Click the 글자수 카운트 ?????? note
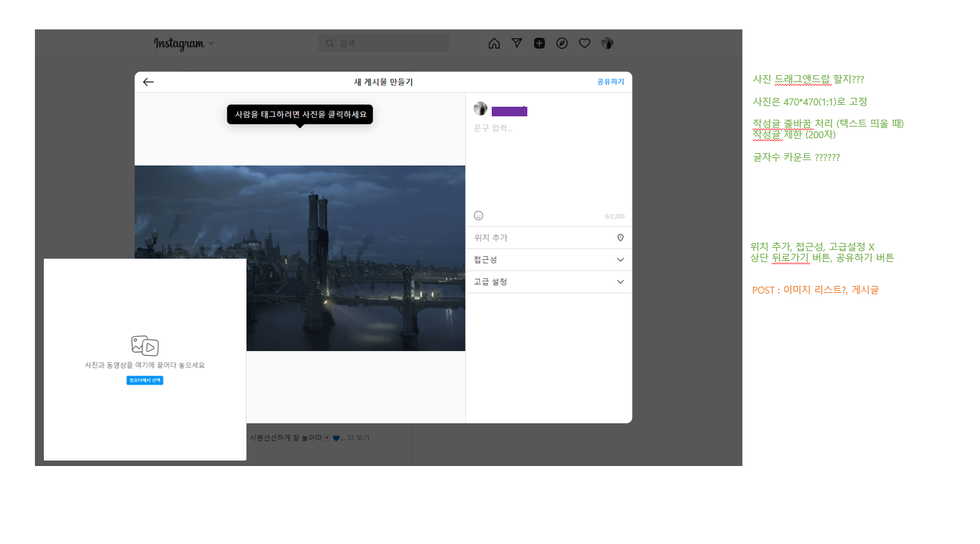Image resolution: width=980 pixels, height=544 pixels. pyautogui.click(x=796, y=157)
